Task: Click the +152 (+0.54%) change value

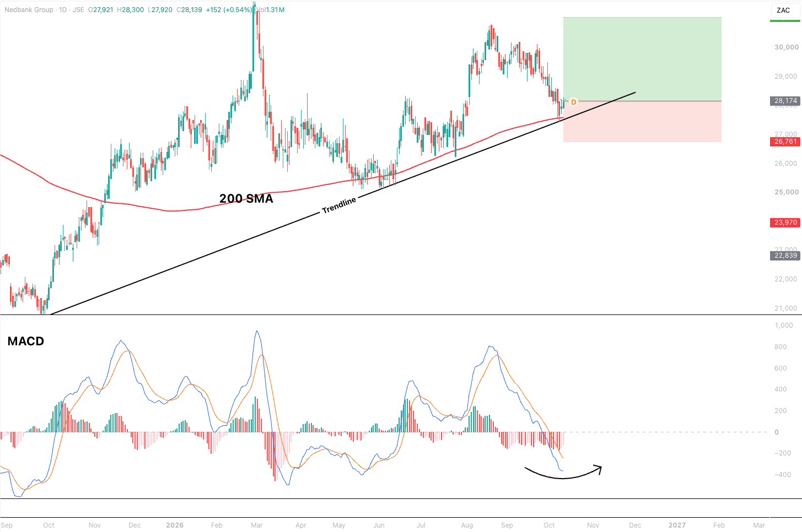Action: 229,10
